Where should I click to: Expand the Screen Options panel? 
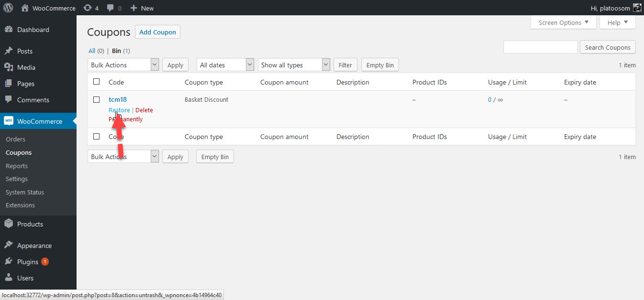point(564,22)
